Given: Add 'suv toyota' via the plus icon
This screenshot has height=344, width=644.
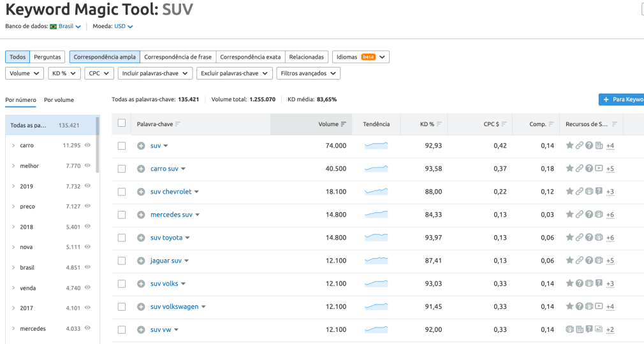Looking at the screenshot, I should pyautogui.click(x=141, y=238).
